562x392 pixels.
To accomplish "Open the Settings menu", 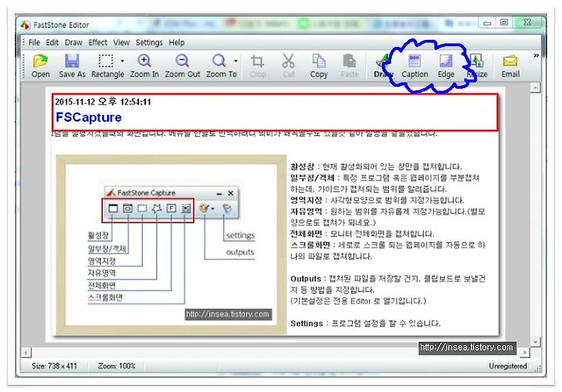I will point(149,42).
